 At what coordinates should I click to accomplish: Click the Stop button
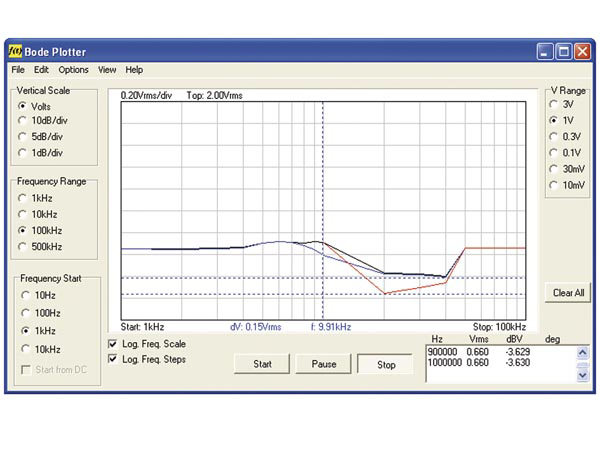386,364
